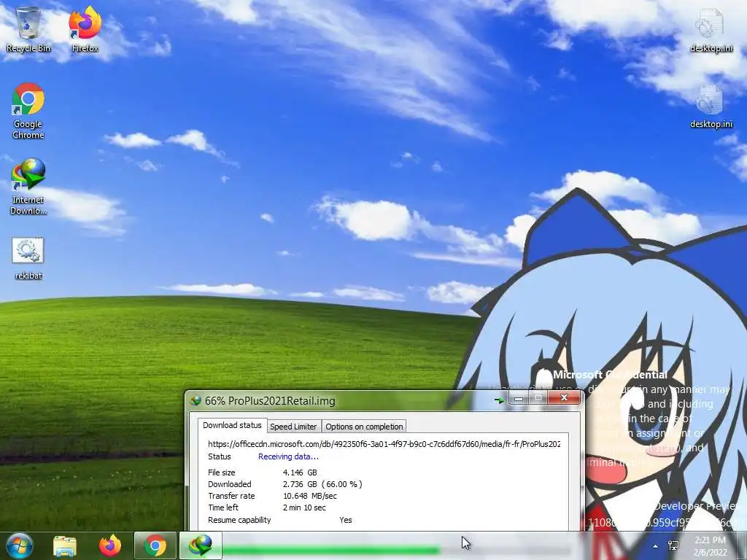Launch Firefox from the desktop shortcut
747x560 pixels.
click(x=85, y=28)
